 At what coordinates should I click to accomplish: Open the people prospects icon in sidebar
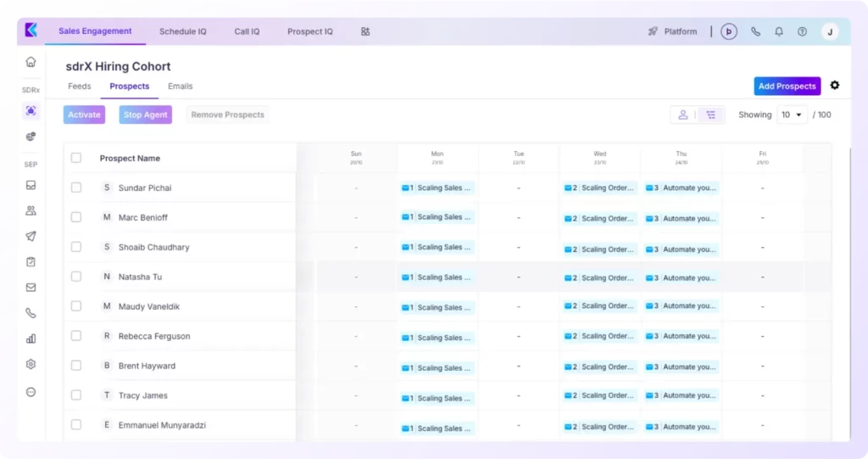[31, 210]
